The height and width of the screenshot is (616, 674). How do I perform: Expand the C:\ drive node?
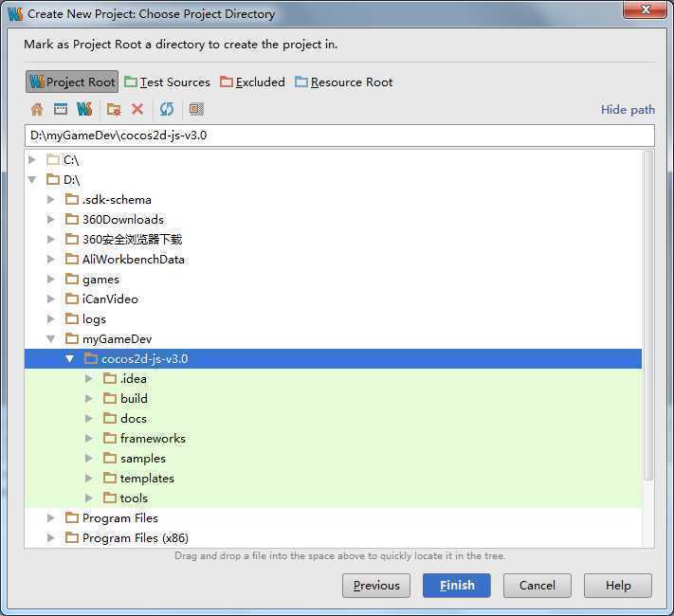pyautogui.click(x=32, y=160)
